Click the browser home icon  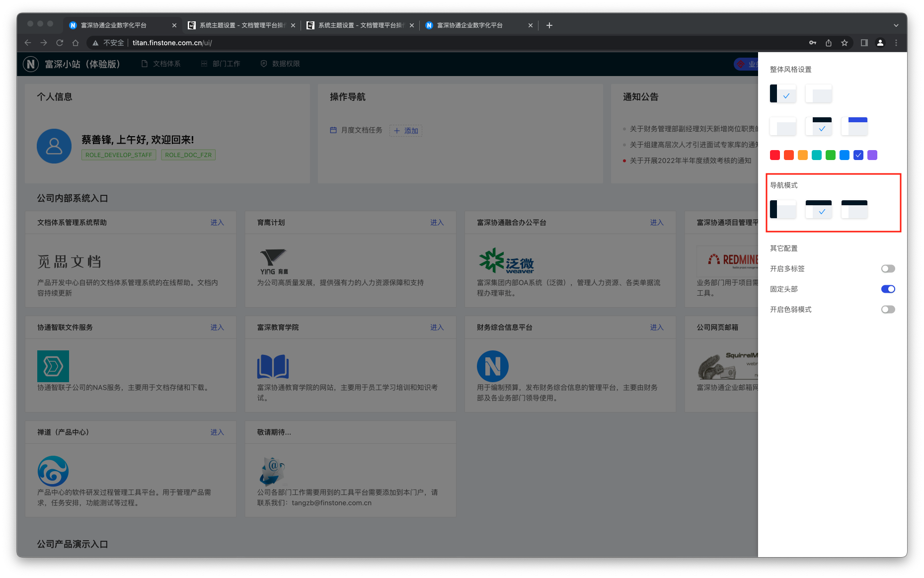pos(76,43)
